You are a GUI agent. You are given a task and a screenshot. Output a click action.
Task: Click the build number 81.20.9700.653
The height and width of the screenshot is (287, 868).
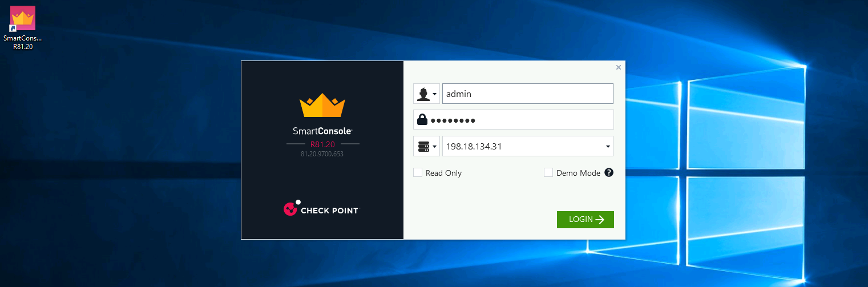point(322,154)
